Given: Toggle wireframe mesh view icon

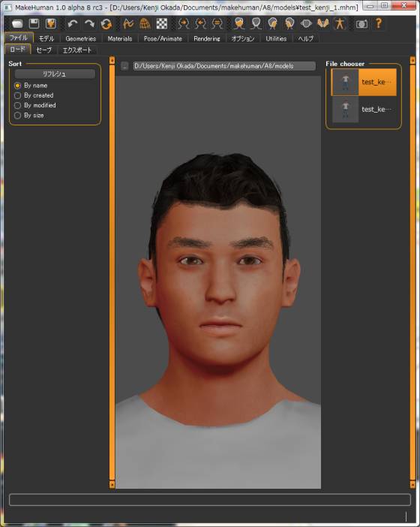Looking at the screenshot, I should pos(145,23).
